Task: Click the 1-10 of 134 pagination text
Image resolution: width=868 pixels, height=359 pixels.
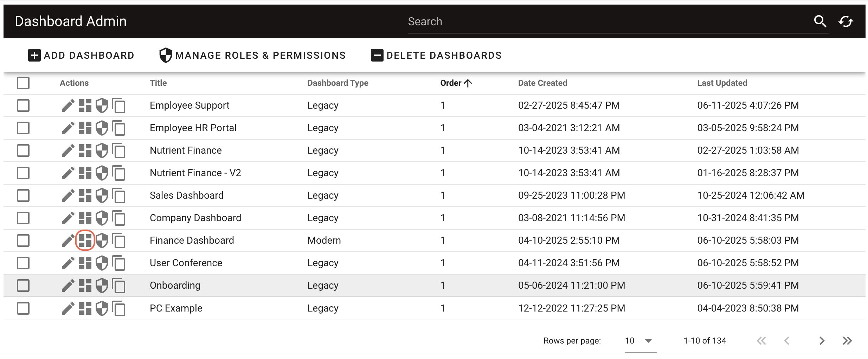Action: [705, 341]
